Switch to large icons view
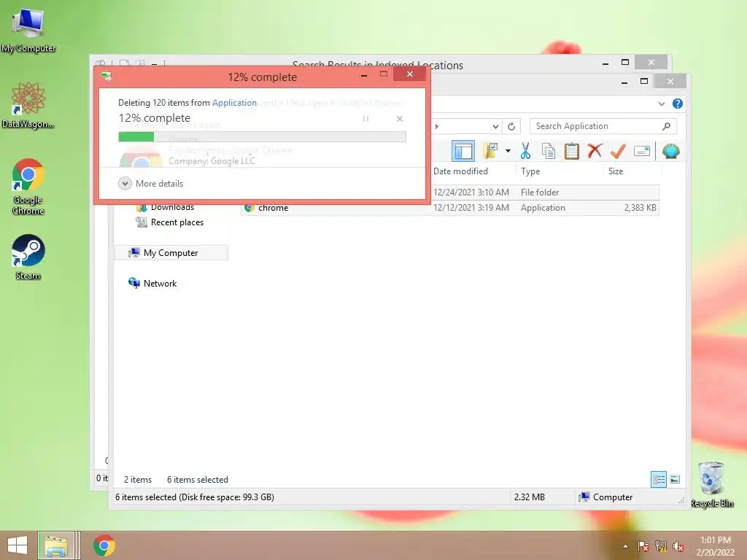This screenshot has height=560, width=747. tap(675, 479)
